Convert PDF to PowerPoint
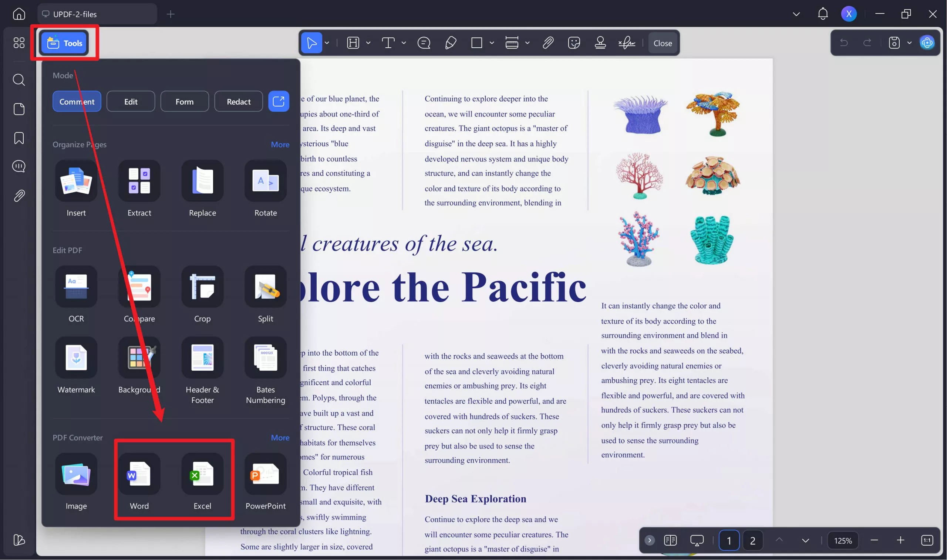 (265, 474)
